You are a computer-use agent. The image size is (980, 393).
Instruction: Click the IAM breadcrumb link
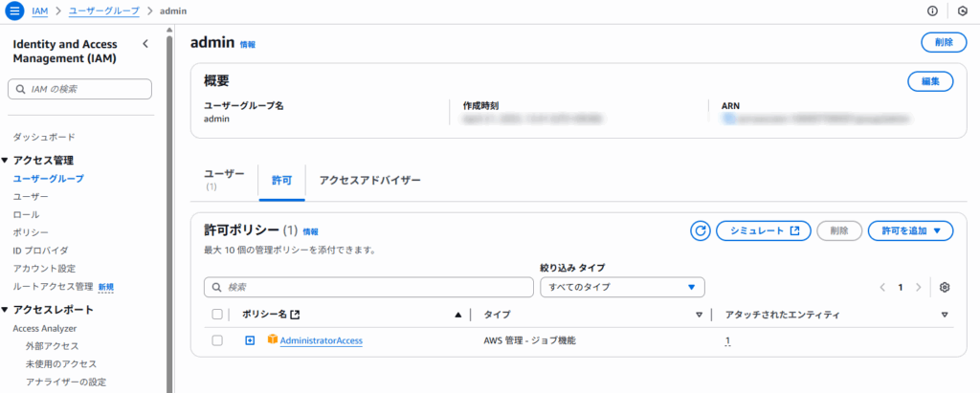pos(39,11)
